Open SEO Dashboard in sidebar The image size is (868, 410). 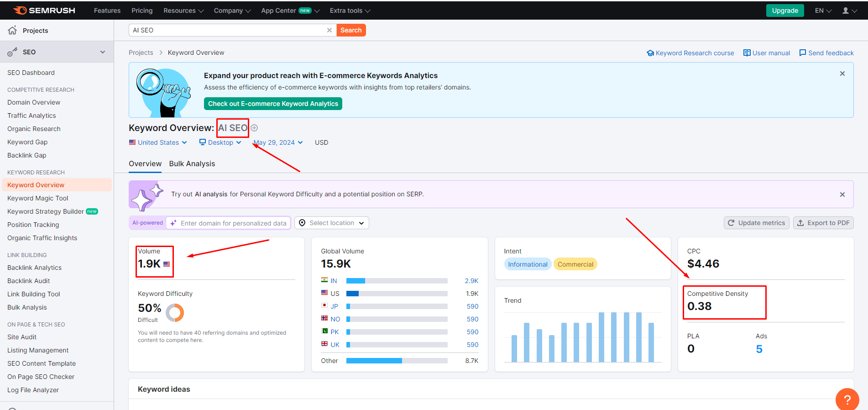[31, 73]
